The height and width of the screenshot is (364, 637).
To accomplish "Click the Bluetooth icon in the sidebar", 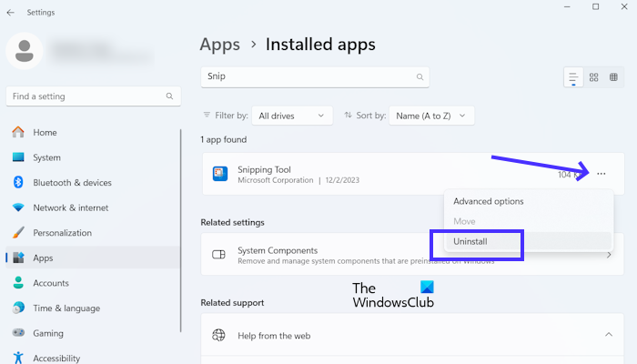I will [18, 182].
